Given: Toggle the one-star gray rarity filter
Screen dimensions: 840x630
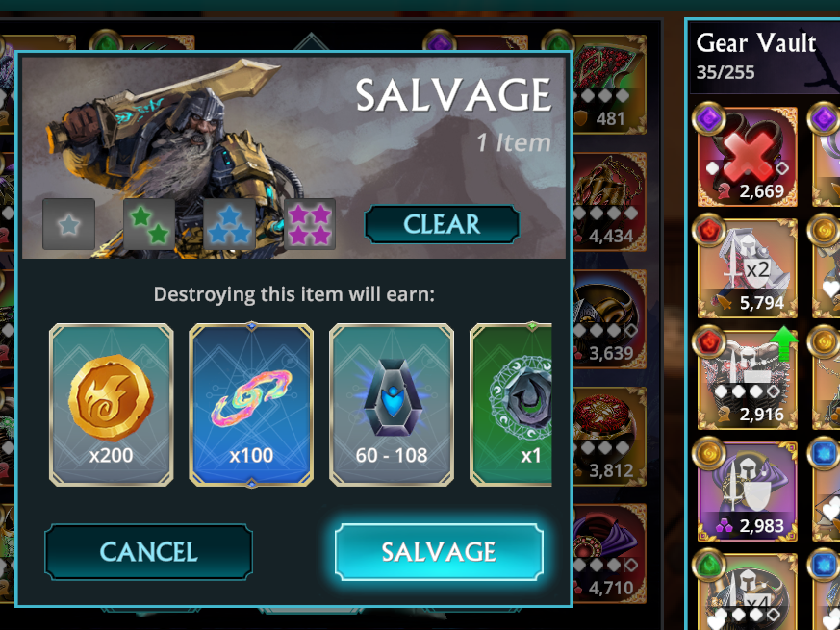Looking at the screenshot, I should coord(69,224).
